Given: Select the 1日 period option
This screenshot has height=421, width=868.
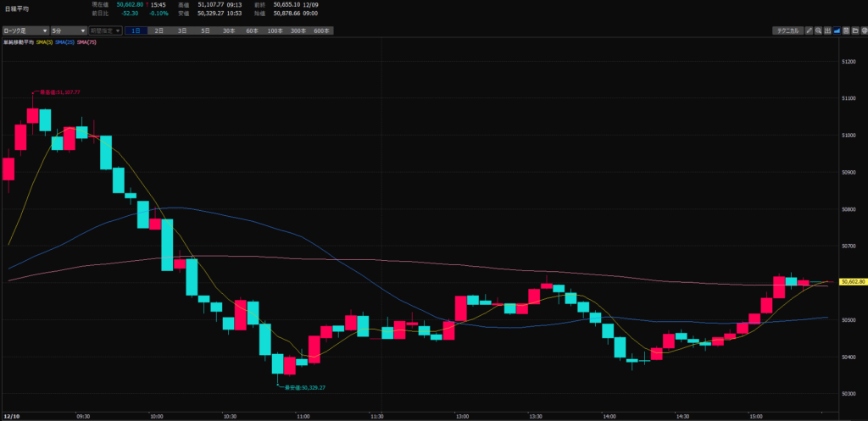Looking at the screenshot, I should 136,30.
